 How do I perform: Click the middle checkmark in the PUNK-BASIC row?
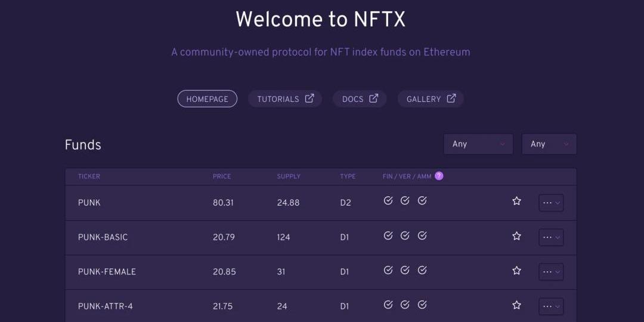[x=405, y=236]
